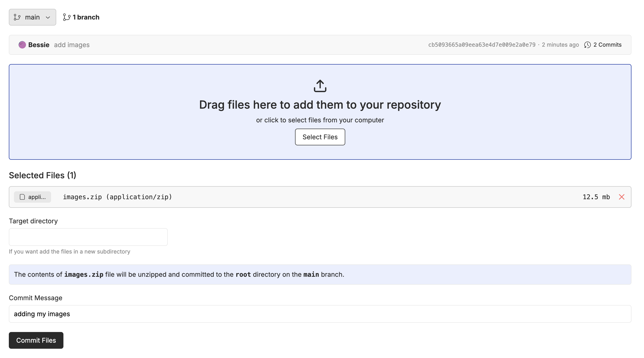Remove images.zip with the red X

tap(621, 197)
